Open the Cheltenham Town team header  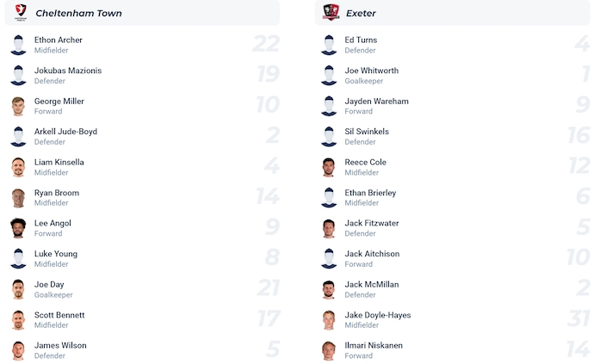click(78, 13)
